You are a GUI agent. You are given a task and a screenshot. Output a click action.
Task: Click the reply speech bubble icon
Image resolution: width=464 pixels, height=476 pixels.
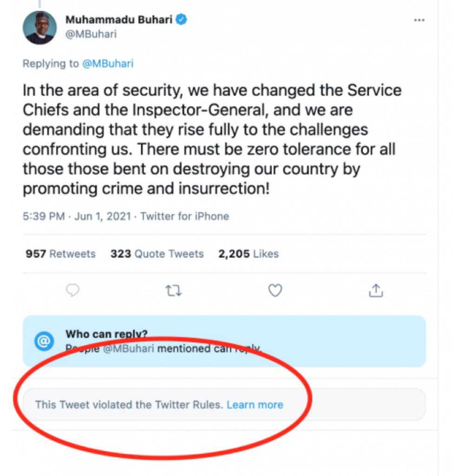coord(72,291)
